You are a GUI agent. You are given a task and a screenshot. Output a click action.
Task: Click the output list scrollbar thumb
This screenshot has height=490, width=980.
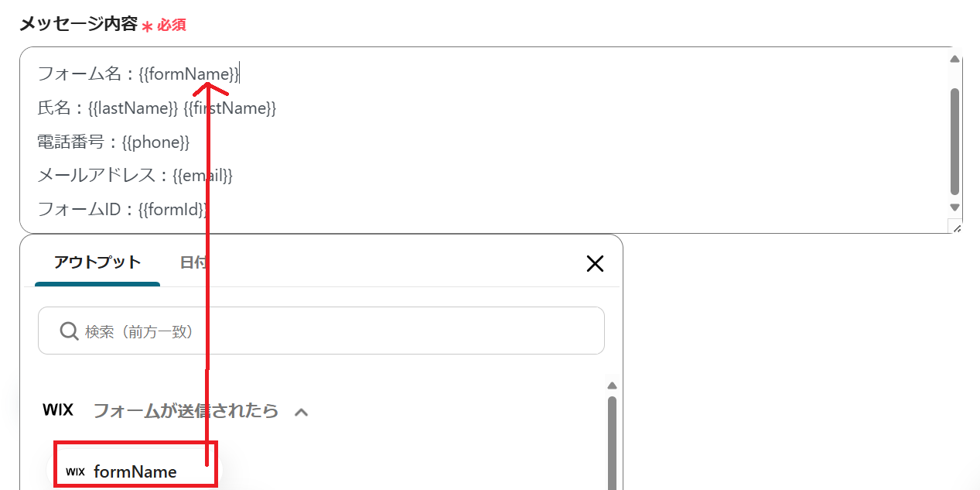click(x=612, y=441)
